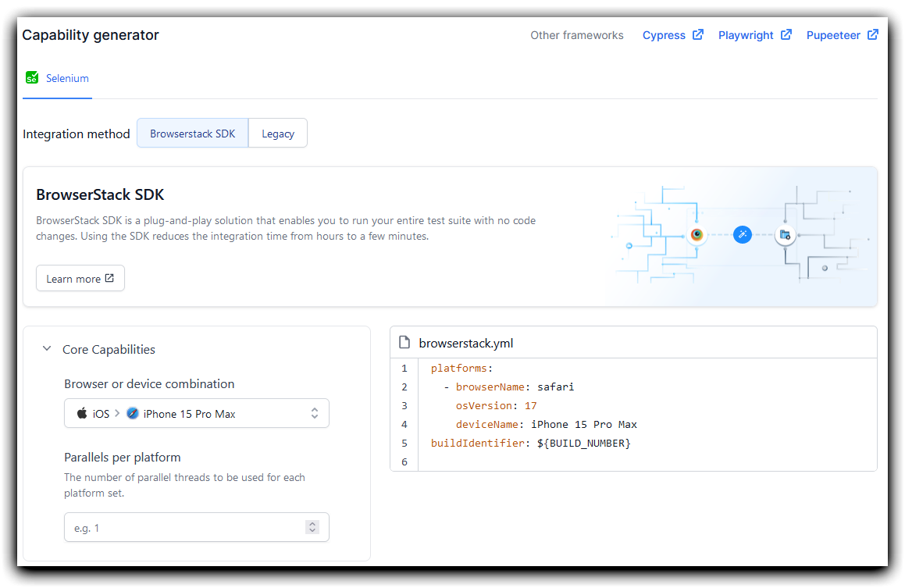Click the Cypress external-link icon
Image resolution: width=905 pixels, height=588 pixels.
[x=698, y=34]
